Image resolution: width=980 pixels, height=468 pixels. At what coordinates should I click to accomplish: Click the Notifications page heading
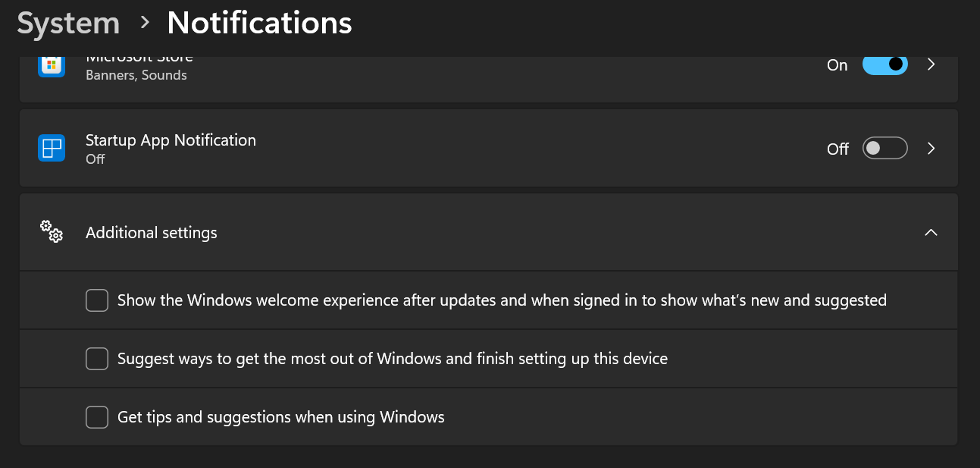tap(259, 23)
